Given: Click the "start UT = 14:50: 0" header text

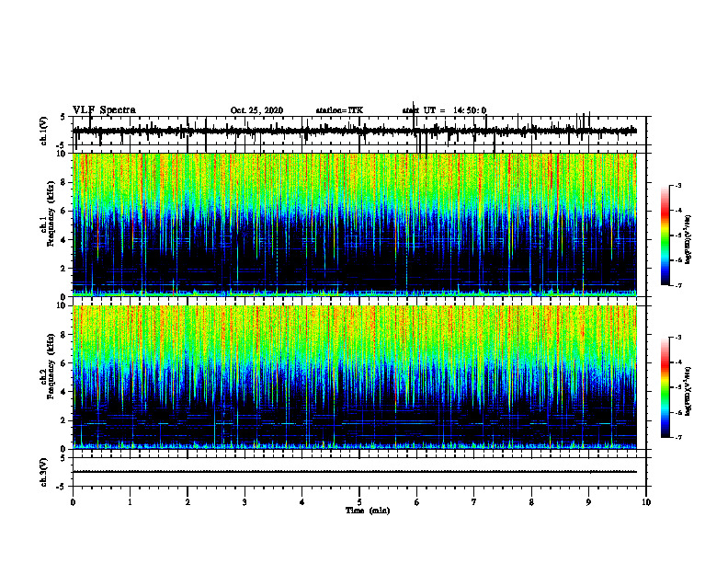Looking at the screenshot, I should 444,110.
